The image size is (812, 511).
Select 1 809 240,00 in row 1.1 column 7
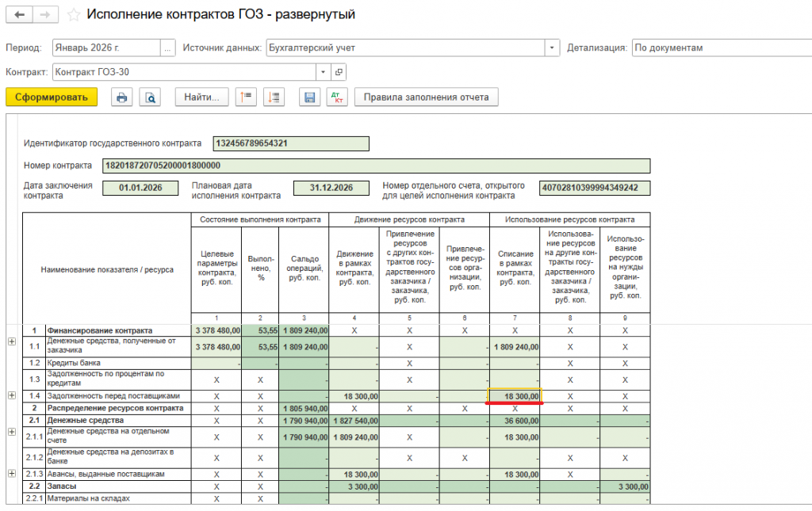515,347
